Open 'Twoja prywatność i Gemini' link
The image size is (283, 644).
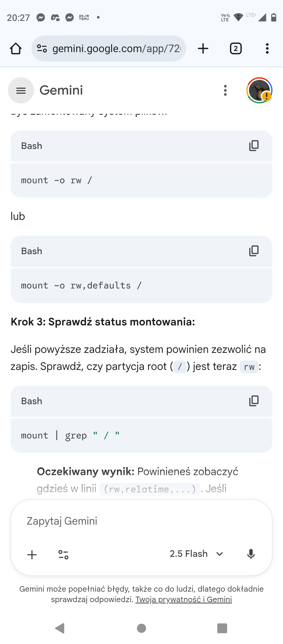[x=183, y=599]
